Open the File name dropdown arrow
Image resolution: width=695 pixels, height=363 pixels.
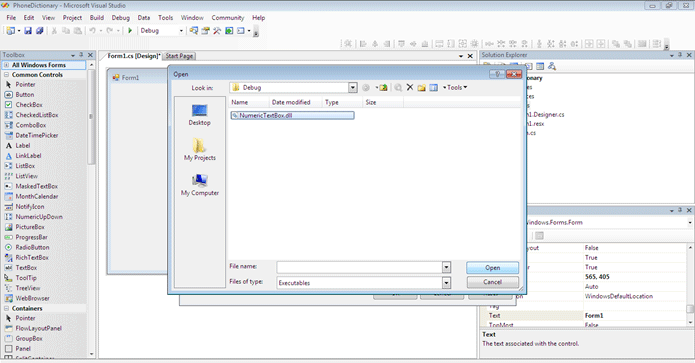(446, 267)
